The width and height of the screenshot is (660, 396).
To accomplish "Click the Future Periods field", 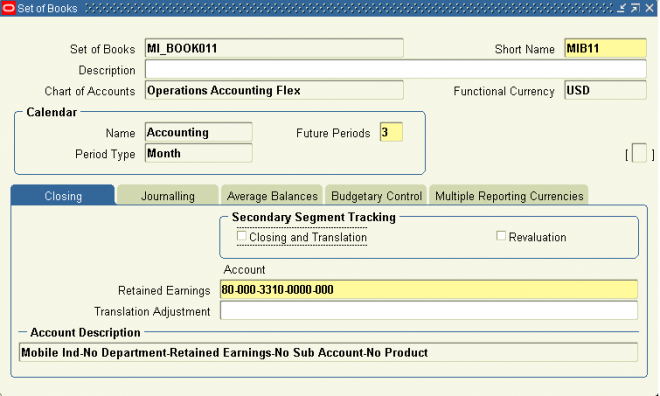I will point(391,132).
